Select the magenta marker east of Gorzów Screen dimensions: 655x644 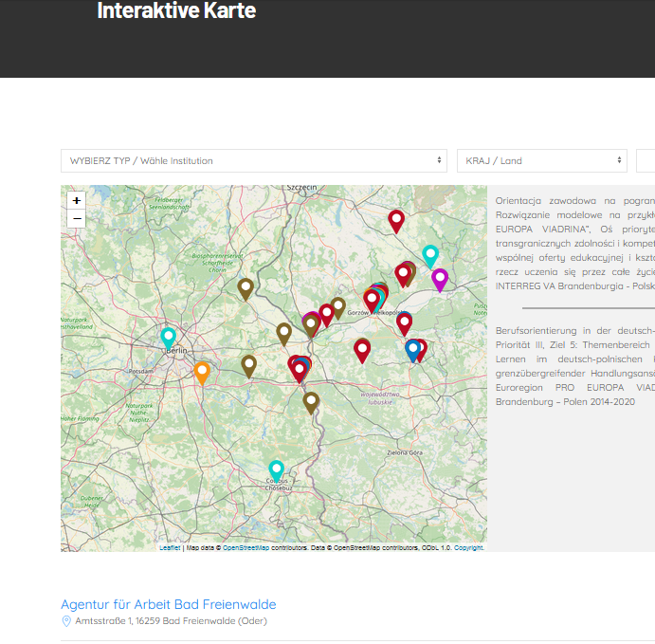(x=440, y=278)
